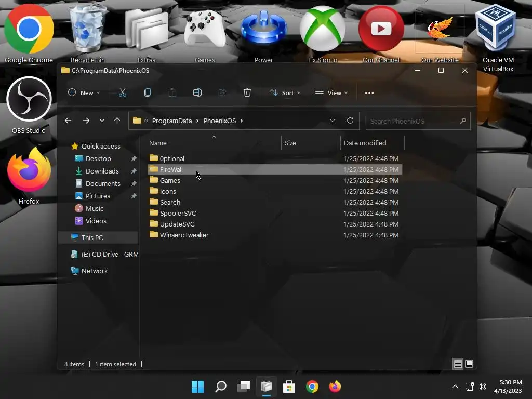Expand chevron after PhoenixOS in breadcrumb
The image size is (532, 399).
click(242, 121)
